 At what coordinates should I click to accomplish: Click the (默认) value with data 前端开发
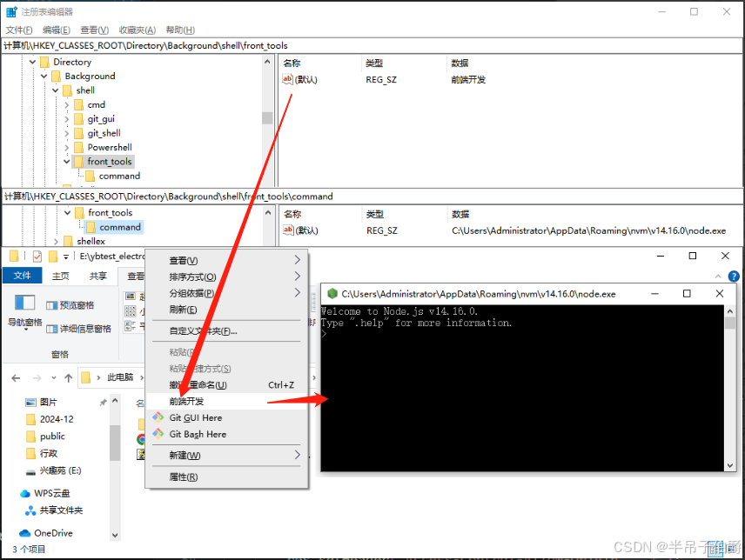(301, 80)
